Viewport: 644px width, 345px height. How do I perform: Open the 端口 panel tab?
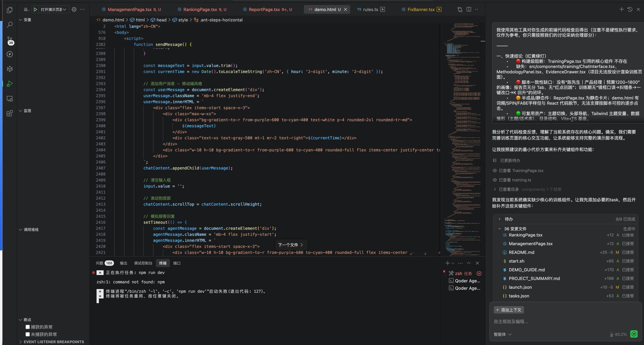pyautogui.click(x=177, y=263)
